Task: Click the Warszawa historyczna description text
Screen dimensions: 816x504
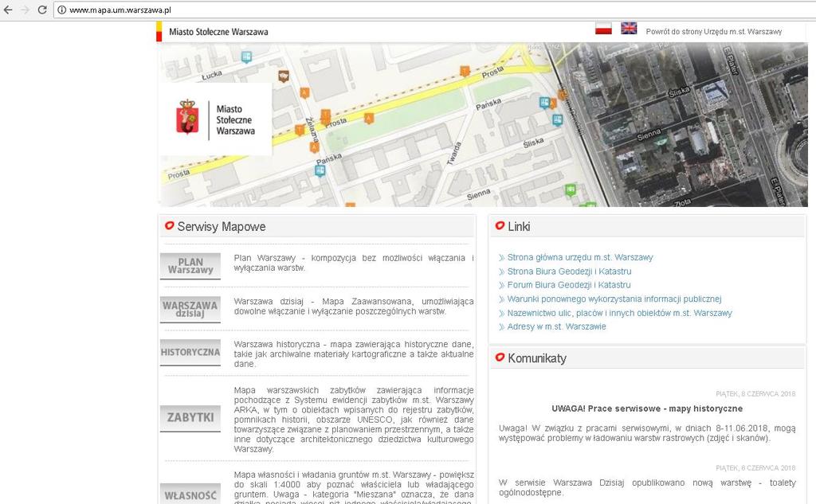Action: point(353,354)
